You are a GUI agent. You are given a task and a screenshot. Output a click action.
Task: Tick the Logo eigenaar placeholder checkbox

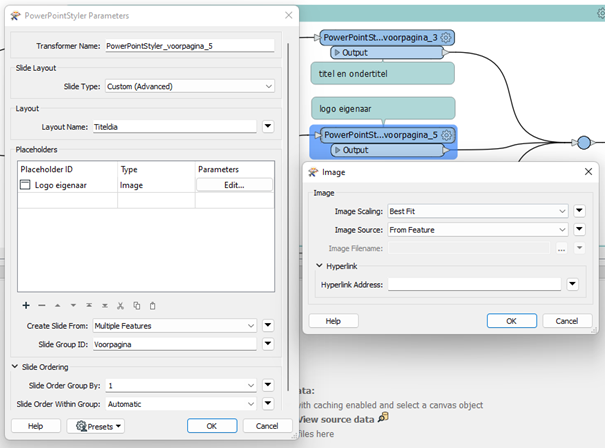(x=26, y=185)
